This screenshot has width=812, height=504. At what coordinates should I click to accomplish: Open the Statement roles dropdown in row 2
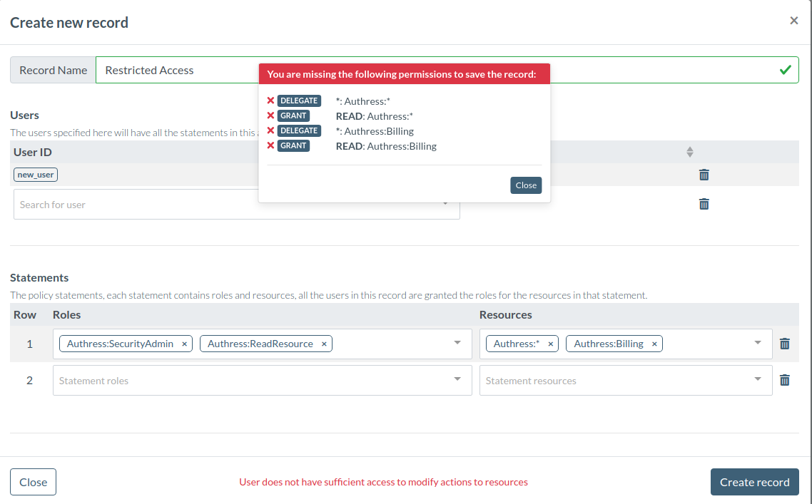[459, 380]
